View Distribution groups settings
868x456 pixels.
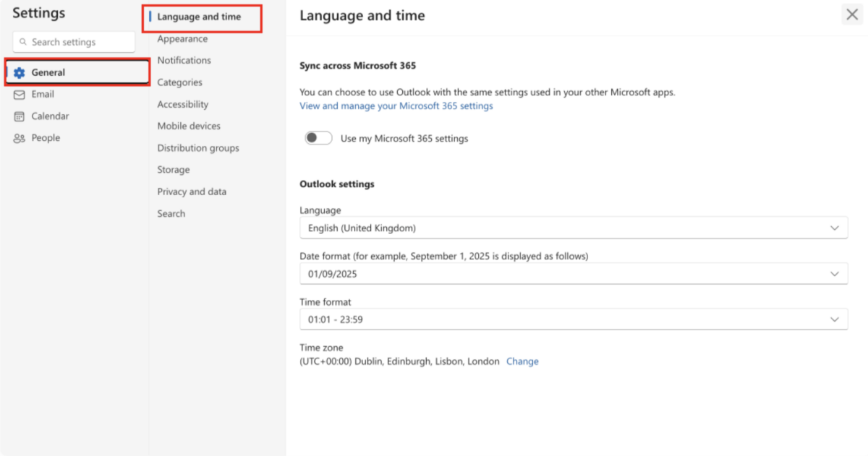[197, 147]
